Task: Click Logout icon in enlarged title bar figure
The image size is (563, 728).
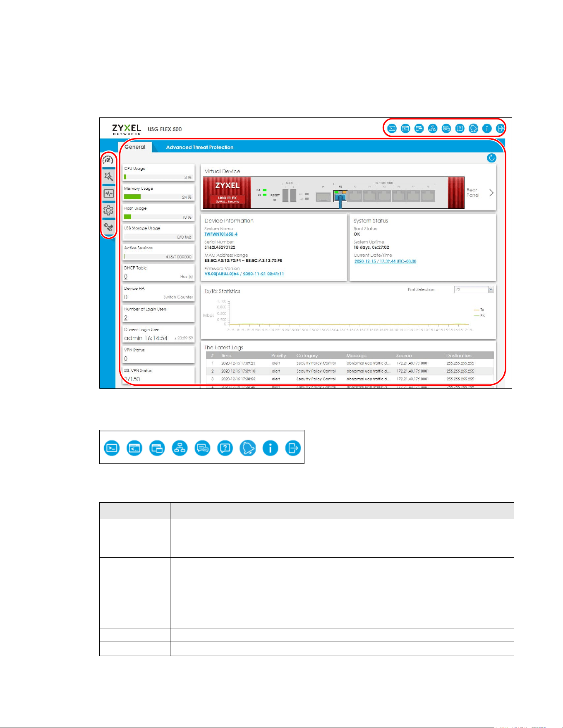Action: tap(293, 448)
